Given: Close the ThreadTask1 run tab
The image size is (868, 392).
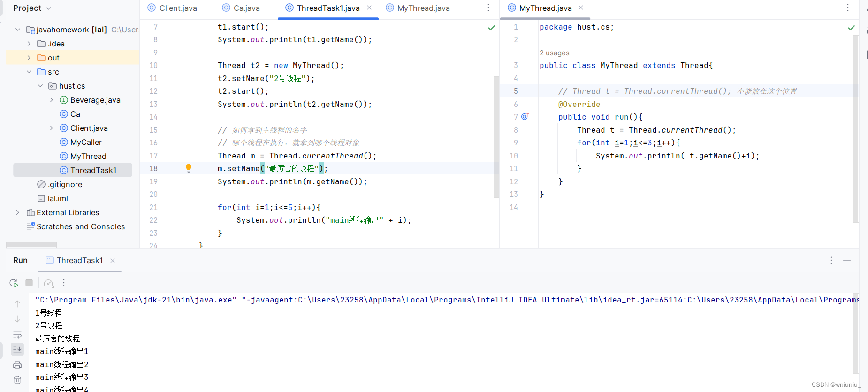Looking at the screenshot, I should point(113,261).
